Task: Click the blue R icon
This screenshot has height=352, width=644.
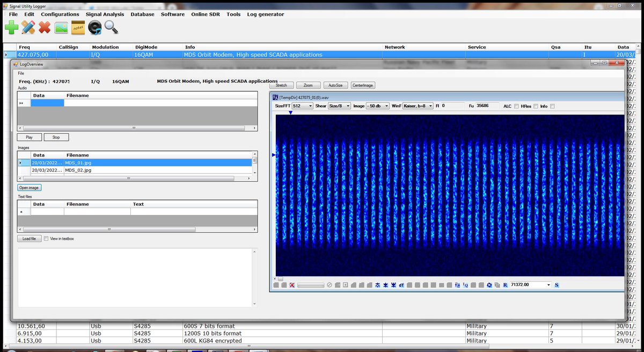Action: point(505,285)
